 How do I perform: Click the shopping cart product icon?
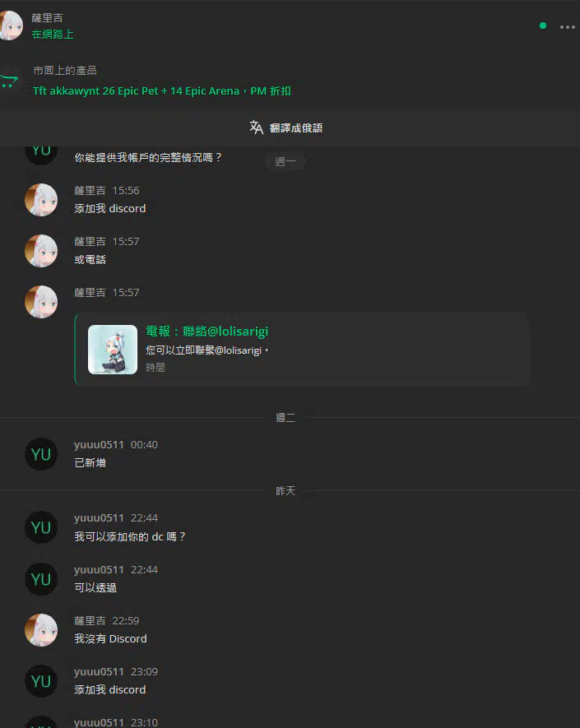pyautogui.click(x=9, y=81)
